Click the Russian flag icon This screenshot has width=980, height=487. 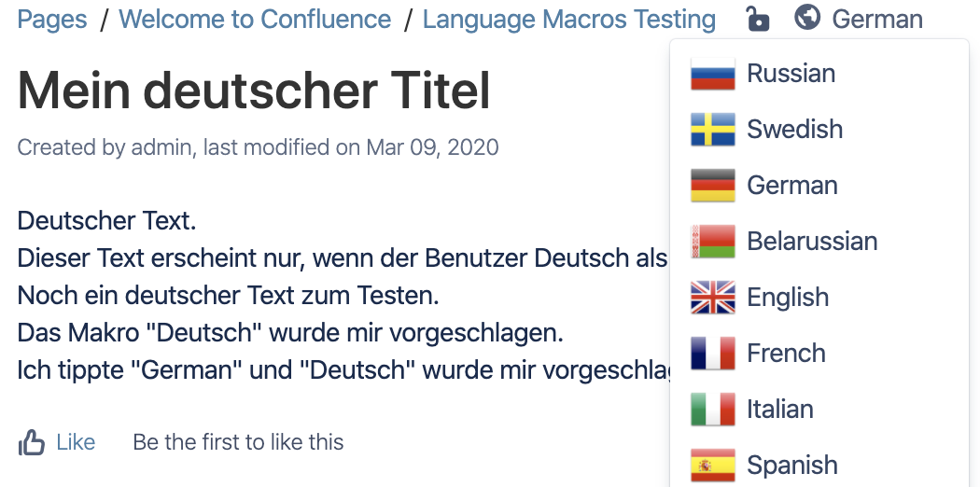[x=712, y=74]
